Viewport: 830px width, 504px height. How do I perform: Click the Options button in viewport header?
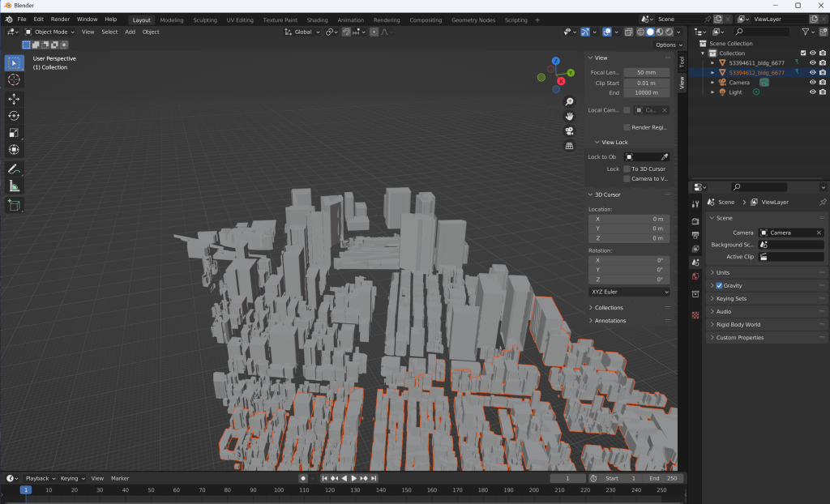coord(666,45)
